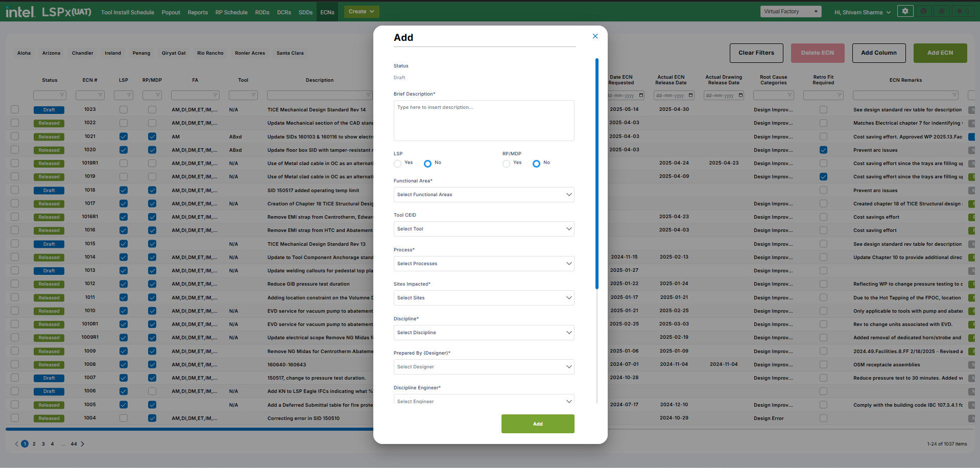Open the Reports menu in the navbar
This screenshot has width=980, height=468.
click(x=198, y=12)
